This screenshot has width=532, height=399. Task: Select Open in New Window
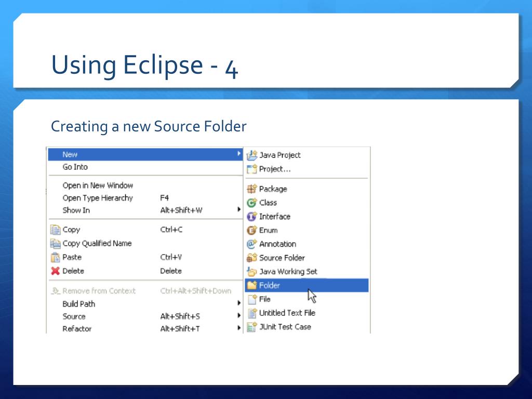pos(145,185)
